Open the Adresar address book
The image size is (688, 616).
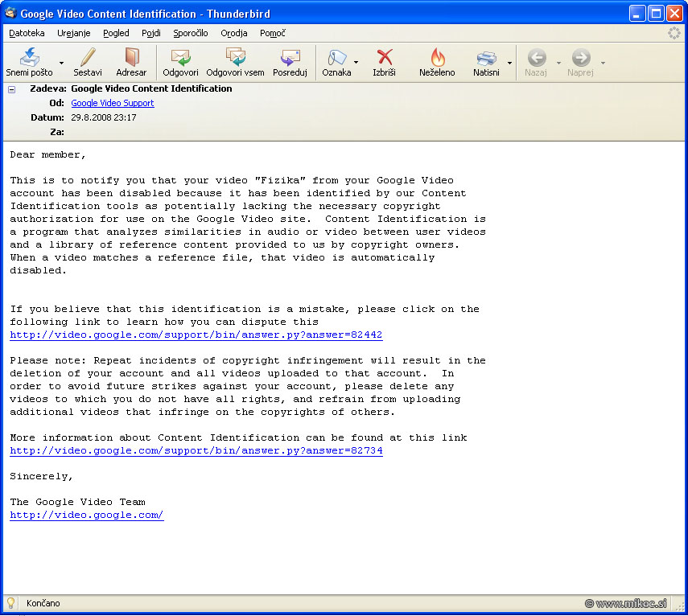click(x=131, y=62)
